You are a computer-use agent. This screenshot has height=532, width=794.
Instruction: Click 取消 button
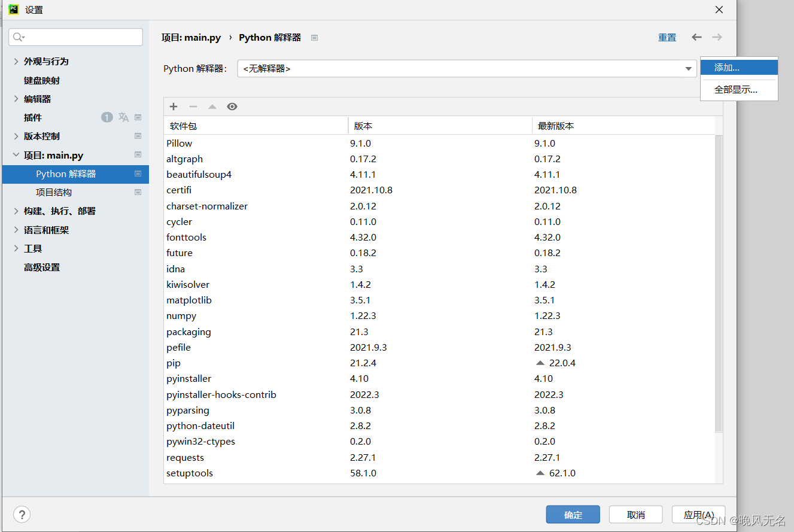click(x=635, y=515)
